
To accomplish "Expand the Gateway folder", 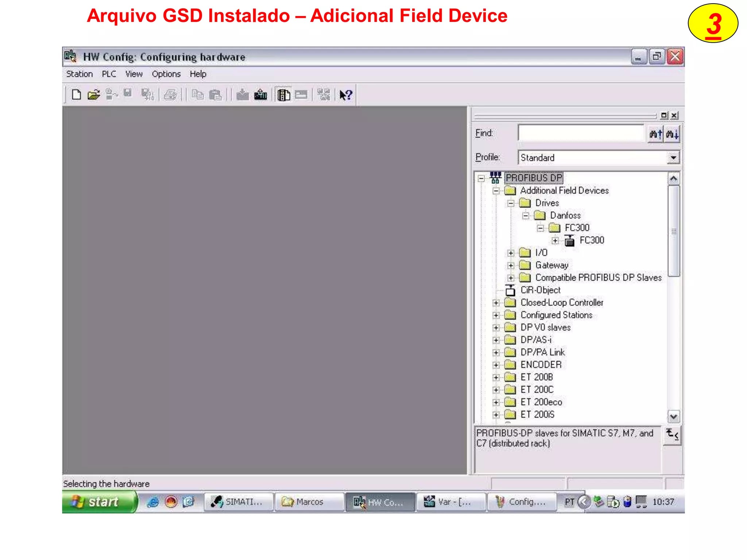I will point(511,265).
